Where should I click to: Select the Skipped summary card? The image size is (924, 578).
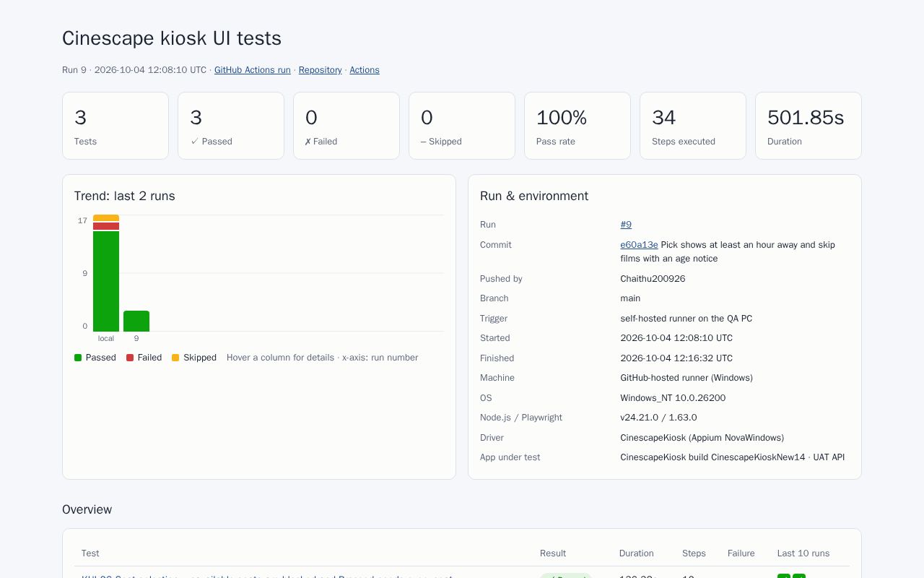point(462,126)
